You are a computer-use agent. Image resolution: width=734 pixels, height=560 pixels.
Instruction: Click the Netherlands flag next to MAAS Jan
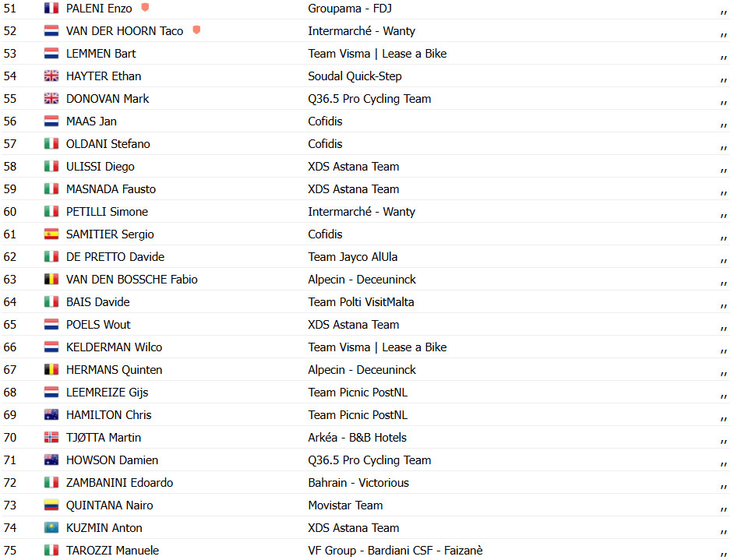click(51, 122)
